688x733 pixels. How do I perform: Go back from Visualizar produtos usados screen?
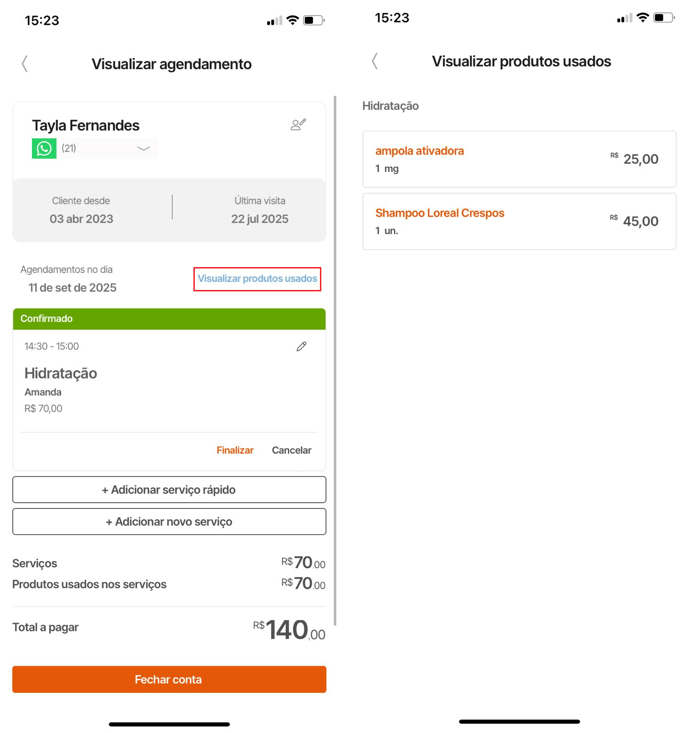coord(375,61)
